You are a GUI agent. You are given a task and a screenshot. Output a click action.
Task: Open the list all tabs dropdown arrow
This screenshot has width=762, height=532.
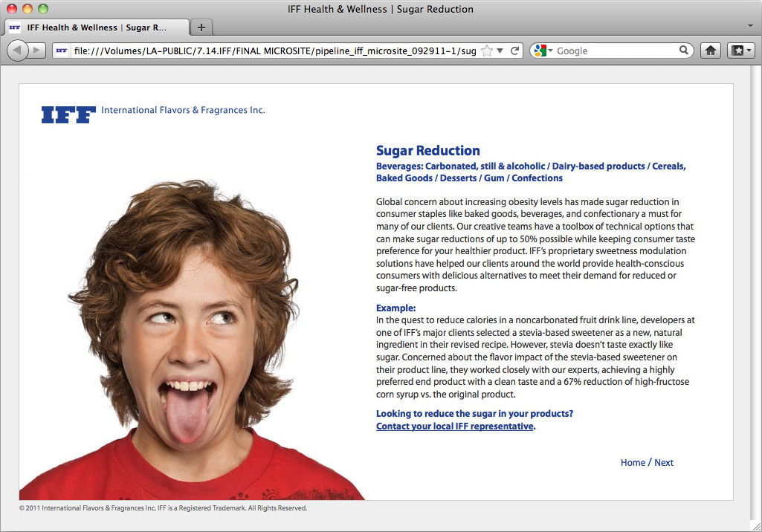click(750, 25)
